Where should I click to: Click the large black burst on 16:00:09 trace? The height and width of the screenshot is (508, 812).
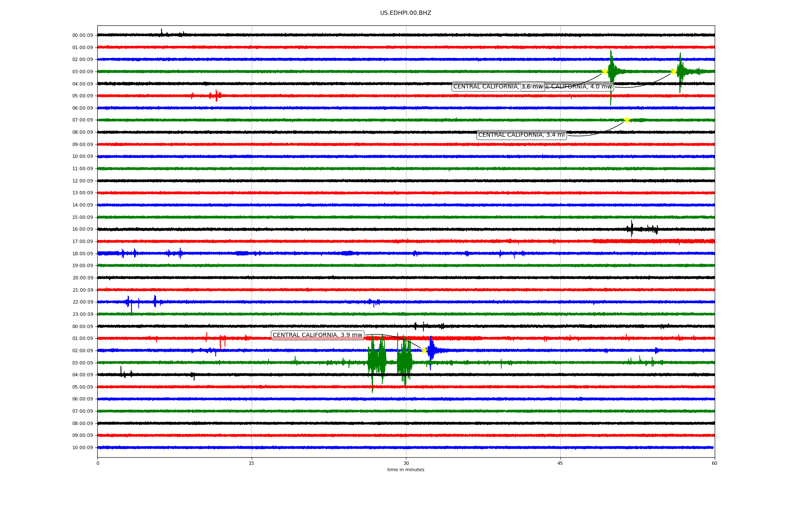click(x=632, y=229)
